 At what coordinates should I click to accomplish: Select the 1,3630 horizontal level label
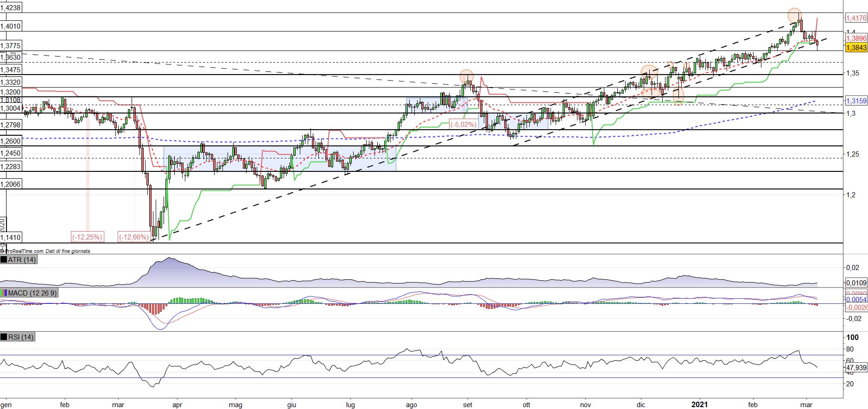[x=11, y=57]
